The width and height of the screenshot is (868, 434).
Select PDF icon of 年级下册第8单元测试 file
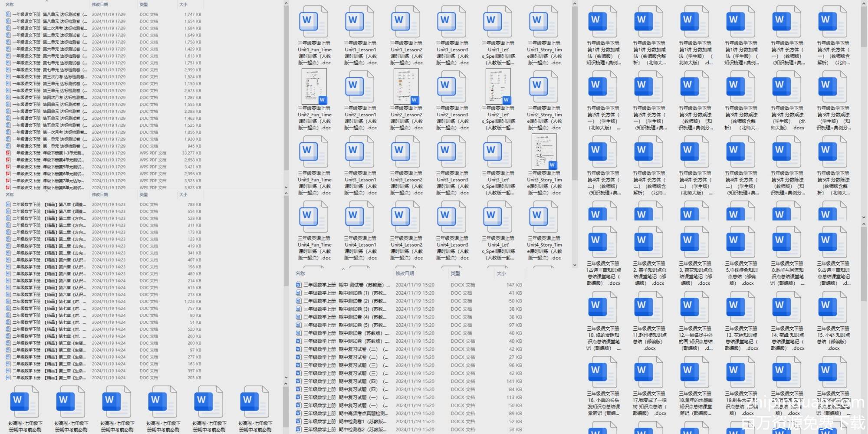(8, 188)
